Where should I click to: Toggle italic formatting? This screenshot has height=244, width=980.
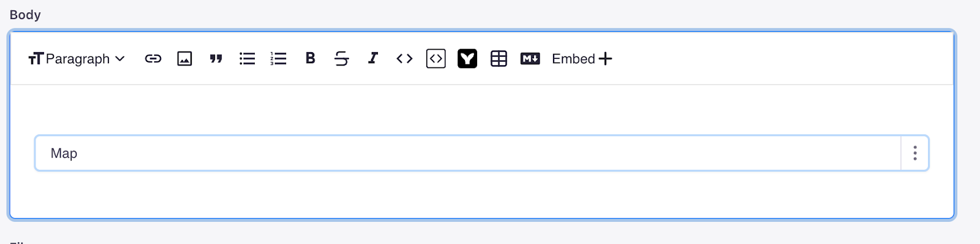click(373, 58)
